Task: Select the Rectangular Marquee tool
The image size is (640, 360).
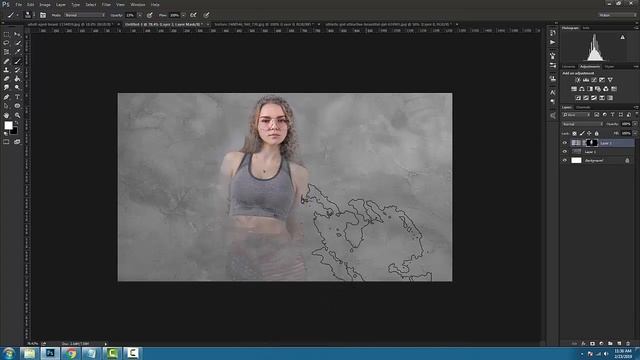Action: (6, 34)
